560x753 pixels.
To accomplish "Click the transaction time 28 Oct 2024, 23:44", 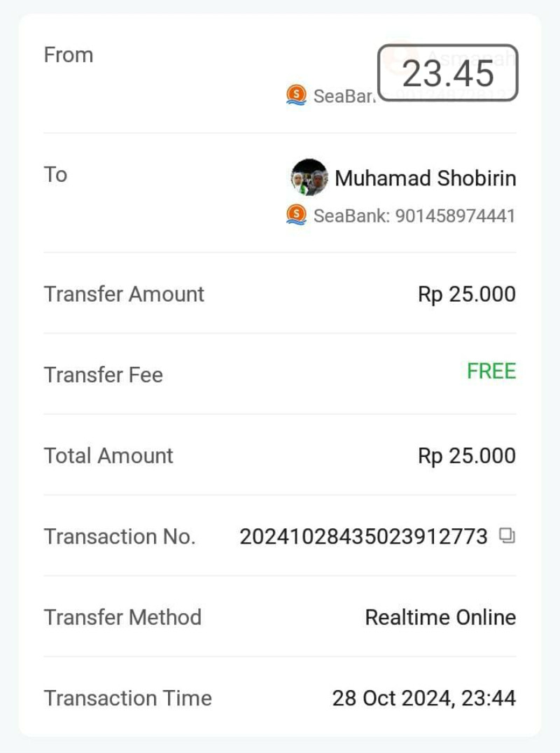I will tap(423, 698).
